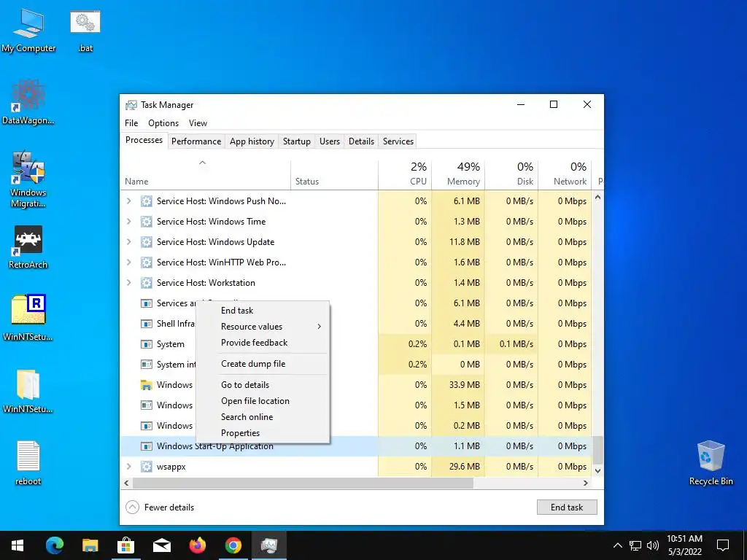Image resolution: width=747 pixels, height=560 pixels.
Task: Open the notification center icon
Action: [x=723, y=545]
